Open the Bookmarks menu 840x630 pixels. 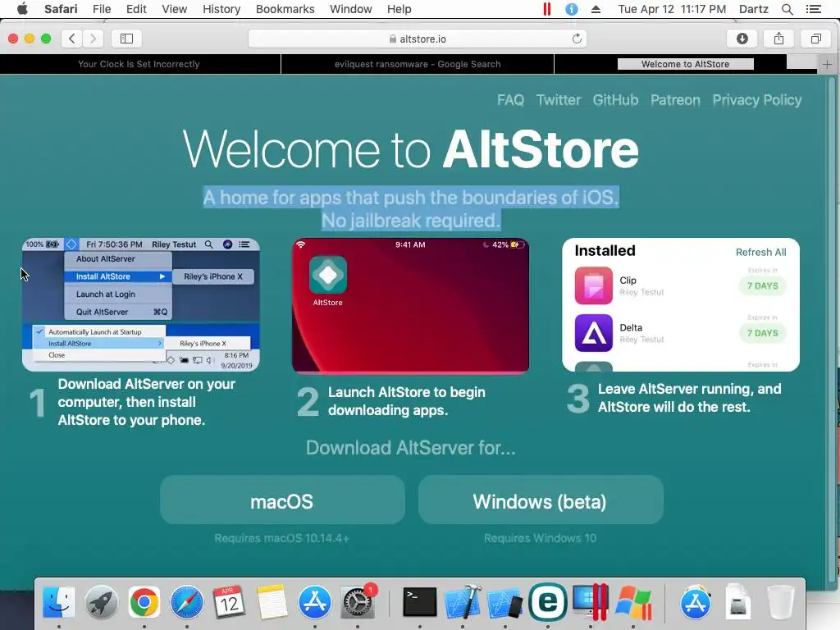click(285, 9)
